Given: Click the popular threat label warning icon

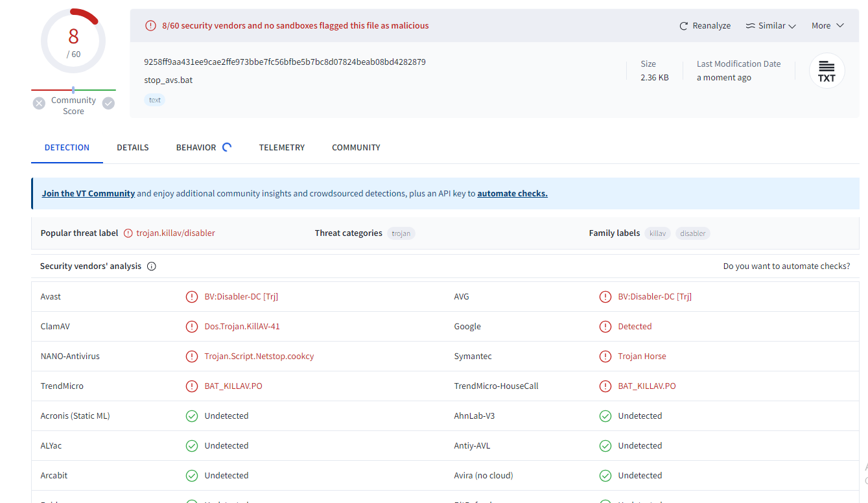Looking at the screenshot, I should pos(128,233).
